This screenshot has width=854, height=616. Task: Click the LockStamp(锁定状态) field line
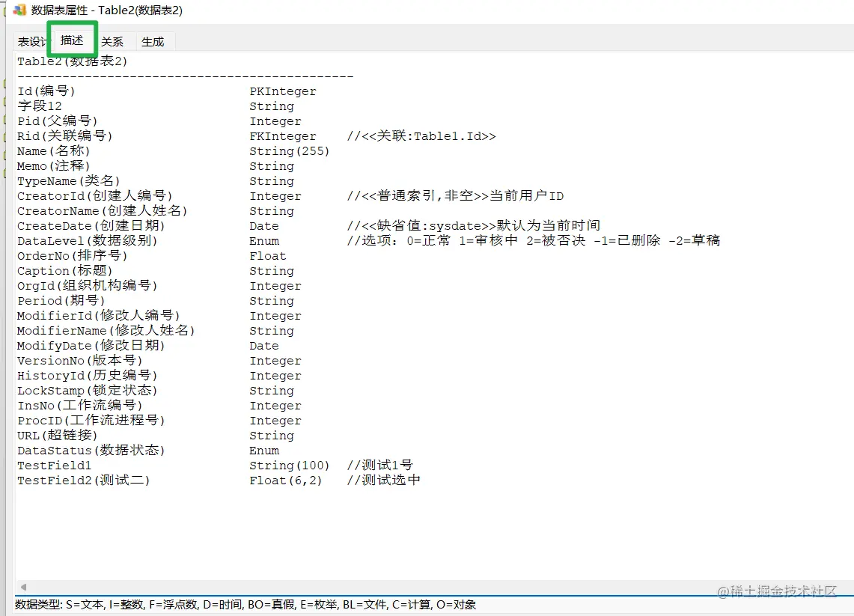click(x=87, y=391)
